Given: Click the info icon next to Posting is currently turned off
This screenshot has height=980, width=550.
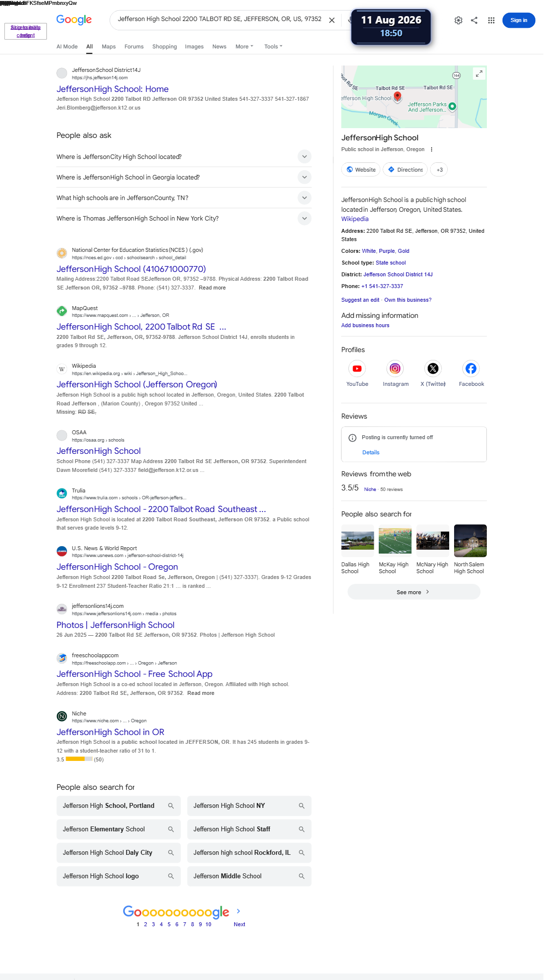Looking at the screenshot, I should 352,438.
